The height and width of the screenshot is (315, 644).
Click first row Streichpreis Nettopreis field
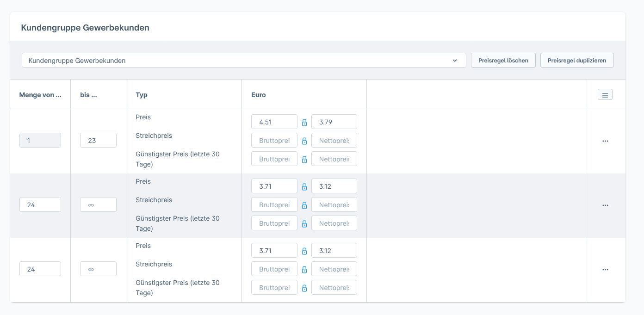(334, 141)
